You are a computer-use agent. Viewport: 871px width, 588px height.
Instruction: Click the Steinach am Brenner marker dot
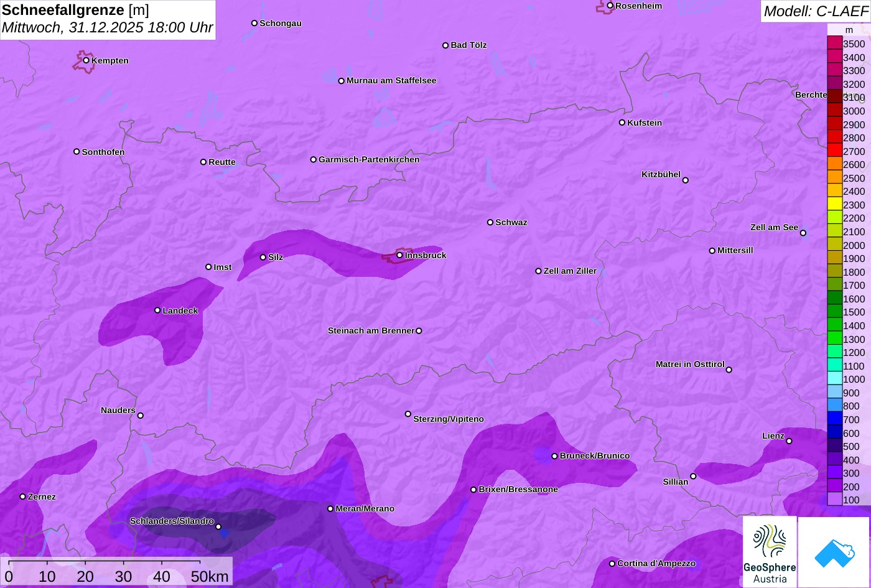pos(419,331)
